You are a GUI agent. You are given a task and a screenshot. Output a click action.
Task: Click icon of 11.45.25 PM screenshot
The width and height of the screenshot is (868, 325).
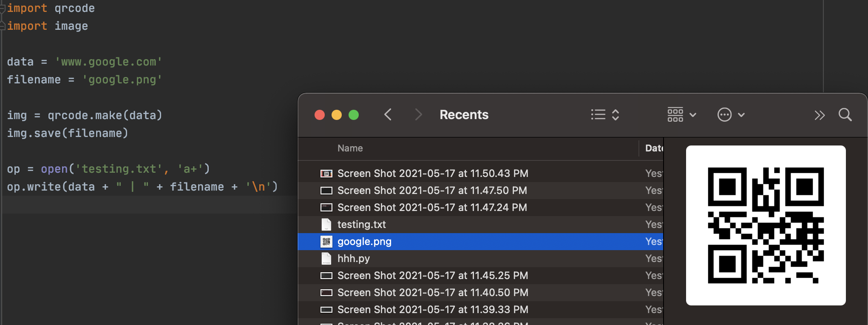(326, 276)
